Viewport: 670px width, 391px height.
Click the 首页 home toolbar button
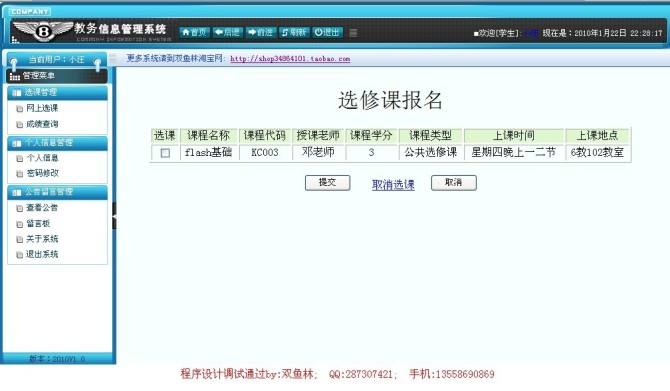(x=194, y=32)
